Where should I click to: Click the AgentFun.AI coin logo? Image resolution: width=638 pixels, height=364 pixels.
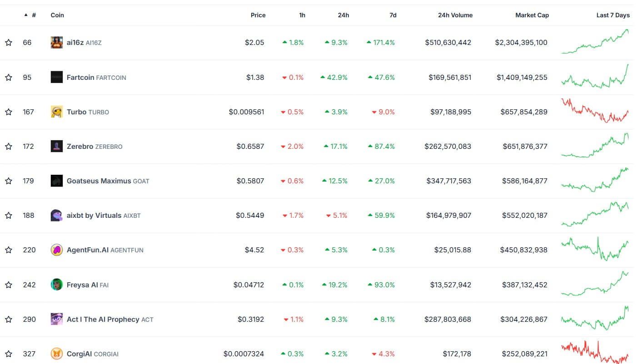pyautogui.click(x=56, y=250)
